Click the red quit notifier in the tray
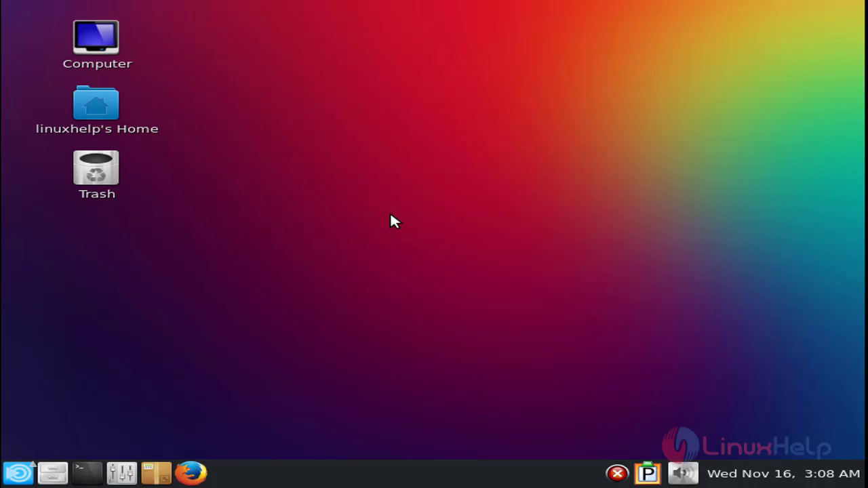The image size is (868, 488). (618, 472)
